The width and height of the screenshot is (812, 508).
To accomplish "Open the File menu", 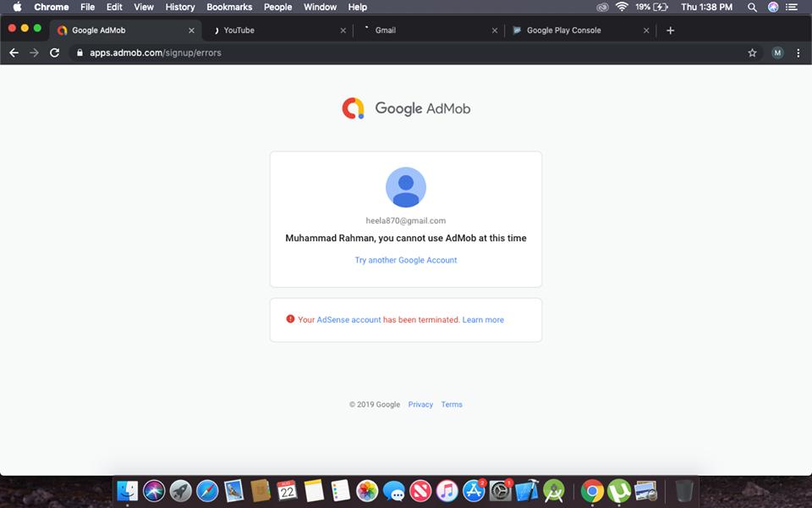I will tap(87, 8).
